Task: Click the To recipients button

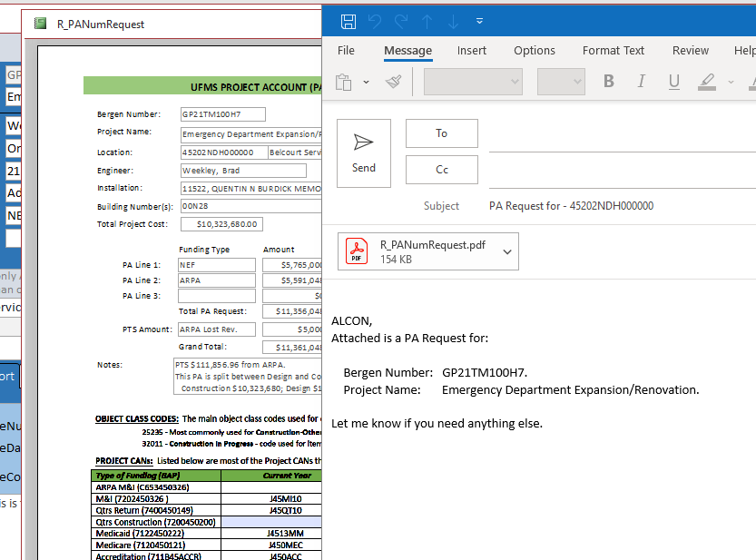Action: [441, 133]
